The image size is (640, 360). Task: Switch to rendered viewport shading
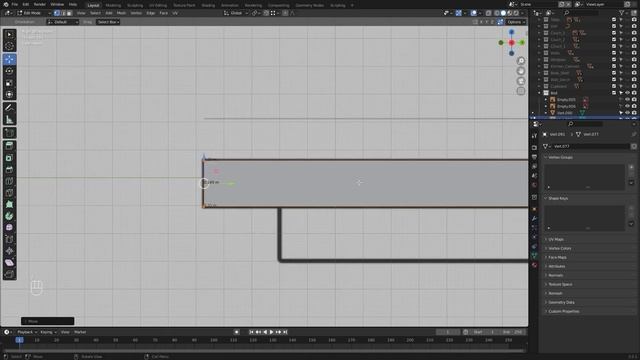[x=516, y=13]
